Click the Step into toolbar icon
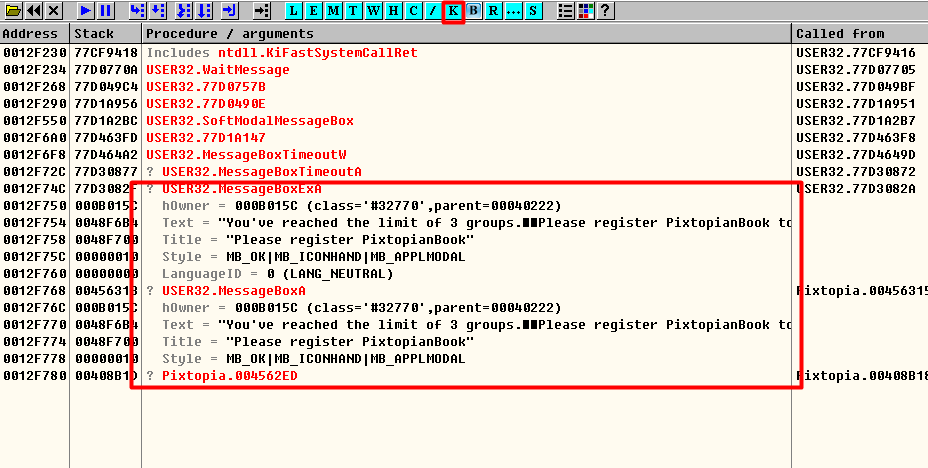 click(x=137, y=11)
